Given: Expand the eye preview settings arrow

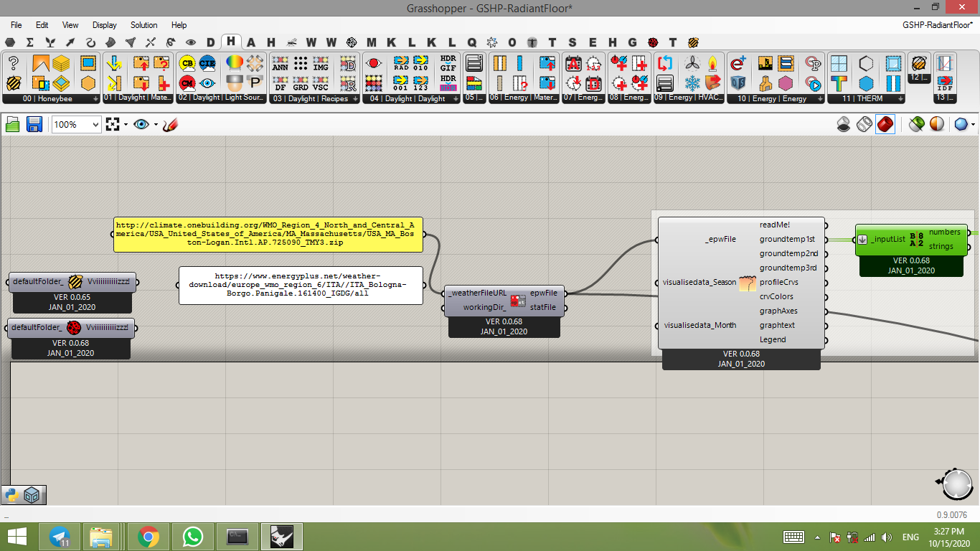Looking at the screenshot, I should coord(156,125).
